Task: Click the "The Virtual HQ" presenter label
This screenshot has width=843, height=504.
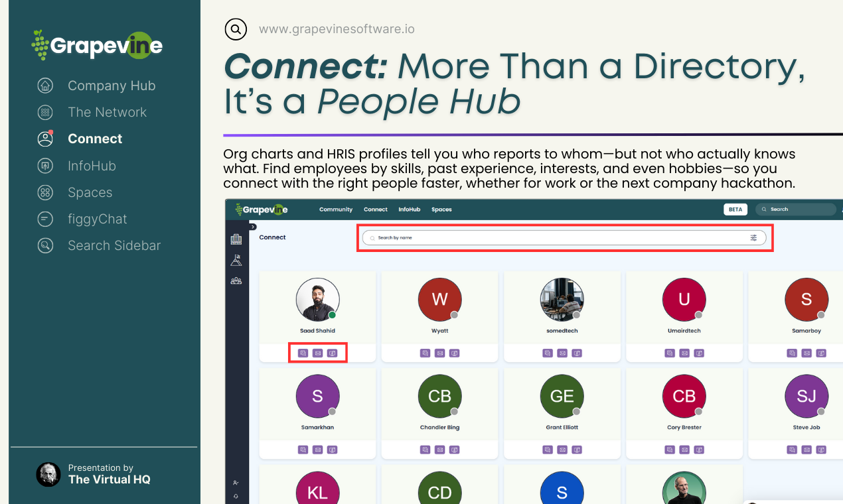Action: point(110,479)
